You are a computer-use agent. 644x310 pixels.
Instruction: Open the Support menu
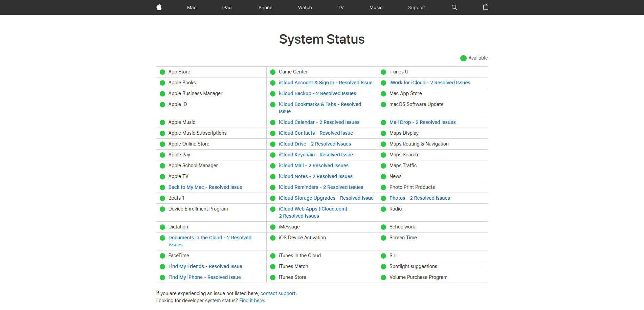pyautogui.click(x=417, y=7)
